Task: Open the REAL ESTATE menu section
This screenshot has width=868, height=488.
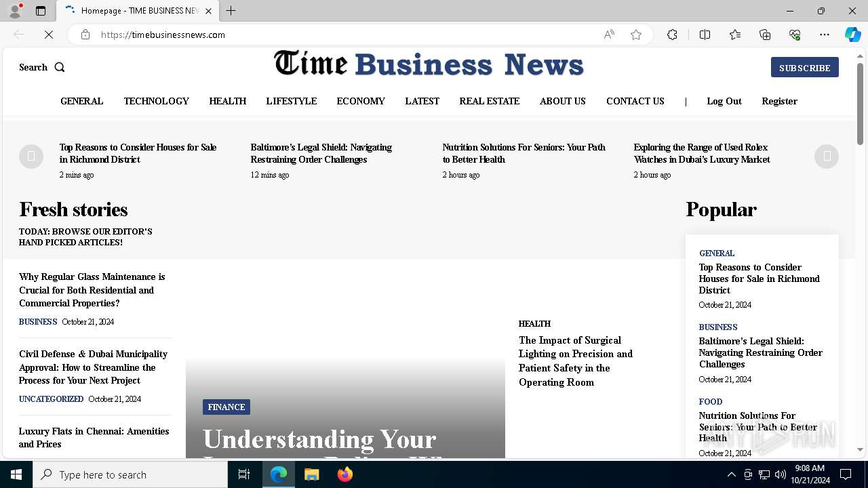Action: click(490, 101)
